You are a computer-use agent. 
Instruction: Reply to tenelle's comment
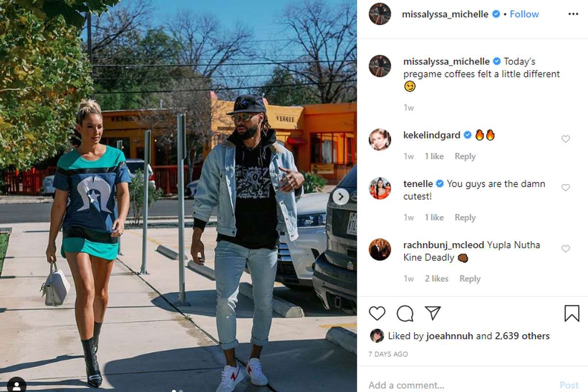click(x=465, y=218)
